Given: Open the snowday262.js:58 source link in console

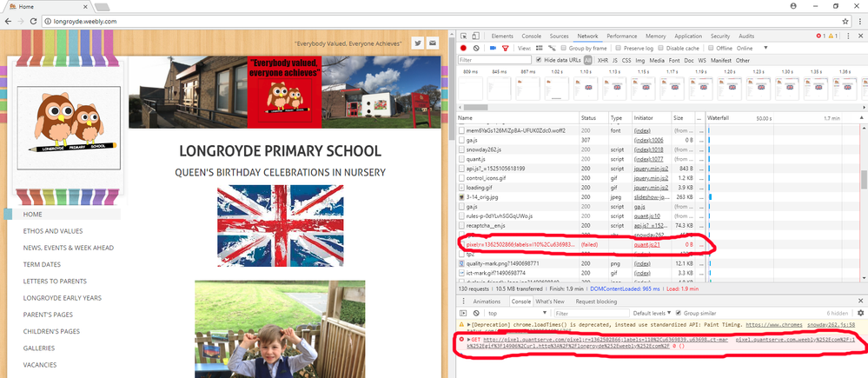Looking at the screenshot, I should (831, 324).
